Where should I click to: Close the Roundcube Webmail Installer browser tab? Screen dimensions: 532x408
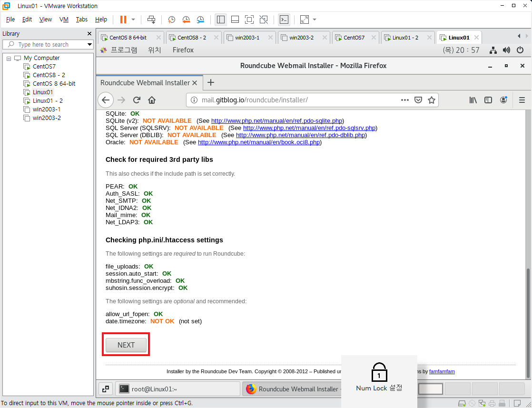[195, 83]
